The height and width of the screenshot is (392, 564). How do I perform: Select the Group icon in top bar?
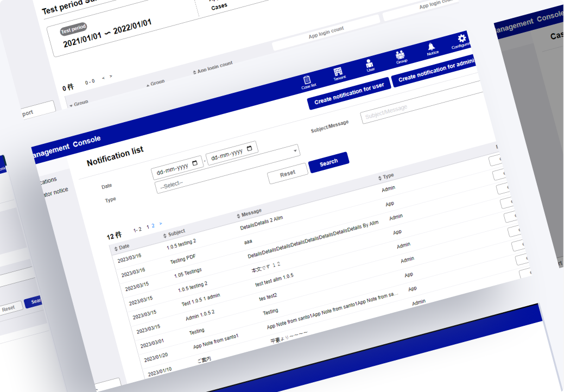tap(401, 56)
